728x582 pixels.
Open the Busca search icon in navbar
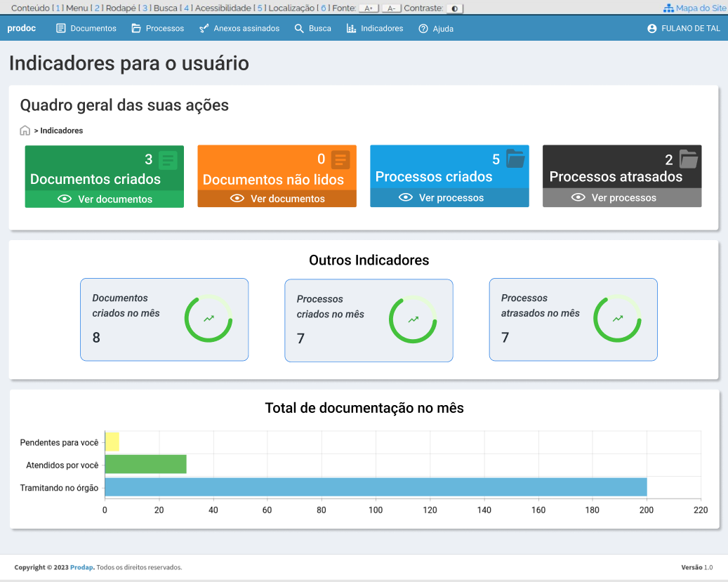(x=298, y=29)
